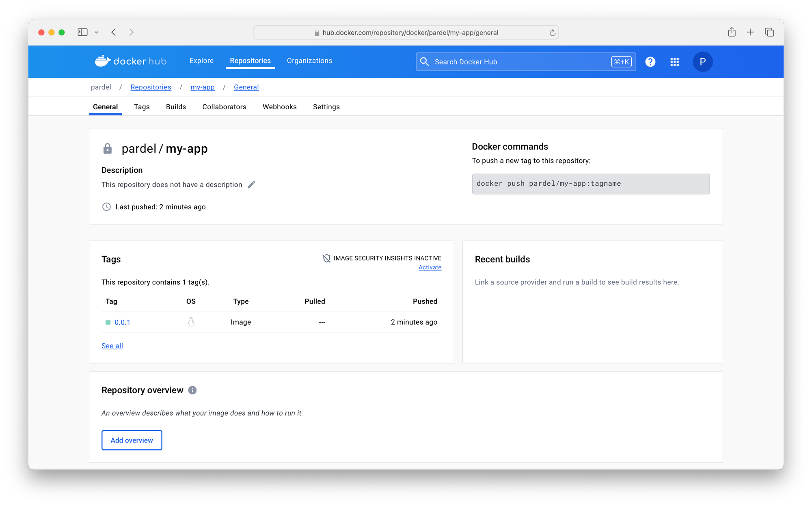Click 'This repository does not have a description'
The image size is (812, 507).
[x=172, y=184]
